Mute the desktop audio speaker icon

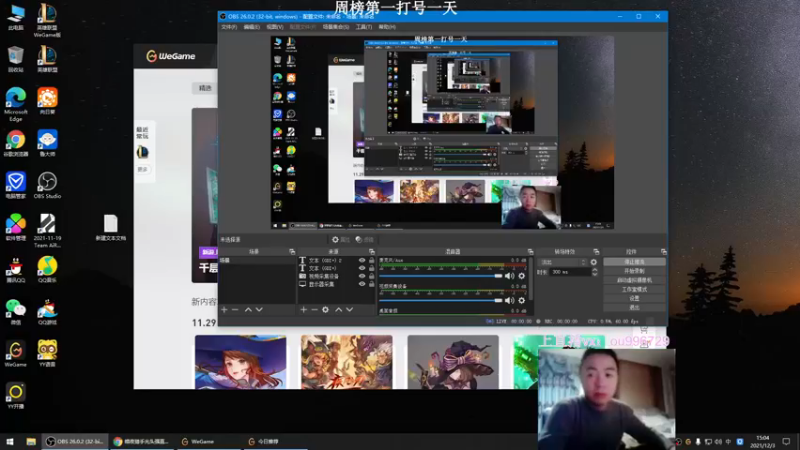tap(510, 276)
